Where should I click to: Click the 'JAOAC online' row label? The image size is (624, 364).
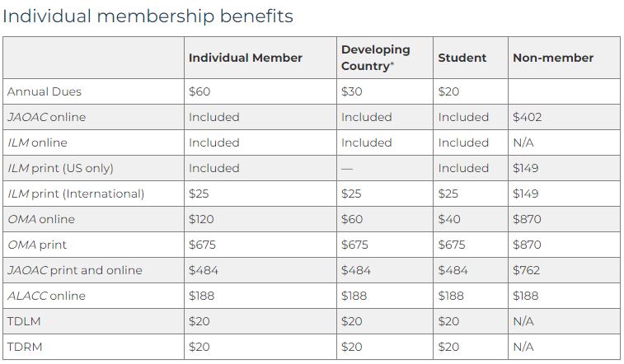46,117
